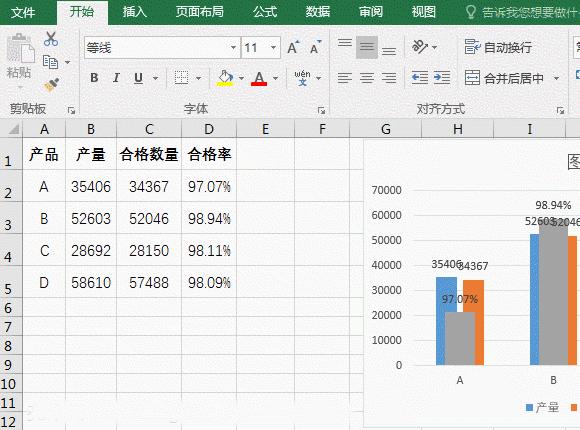The height and width of the screenshot is (430, 580).
Task: Expand phonetic guide dropdown arrow
Action: (x=318, y=78)
